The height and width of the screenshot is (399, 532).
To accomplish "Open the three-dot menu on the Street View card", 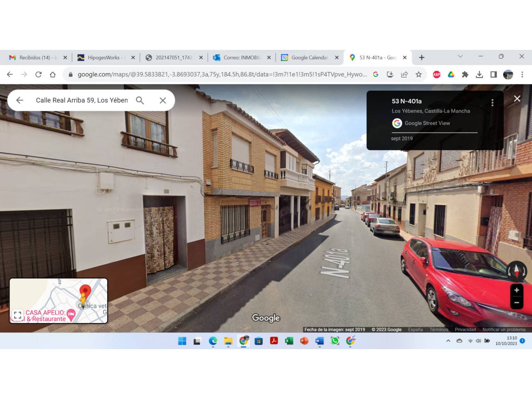I will (493, 103).
